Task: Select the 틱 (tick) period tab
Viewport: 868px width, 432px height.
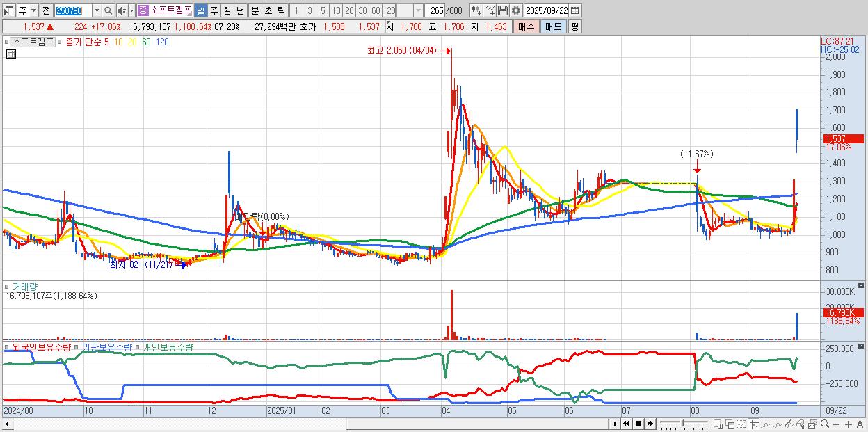Action: pos(281,10)
